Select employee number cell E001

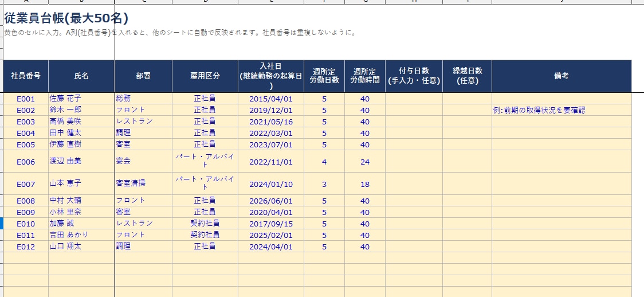[x=26, y=99]
